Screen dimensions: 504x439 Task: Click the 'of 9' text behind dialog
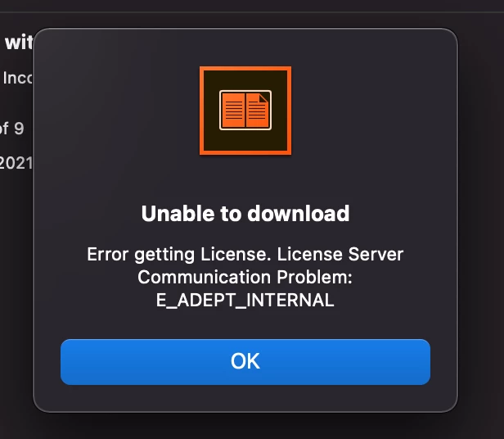[12, 129]
